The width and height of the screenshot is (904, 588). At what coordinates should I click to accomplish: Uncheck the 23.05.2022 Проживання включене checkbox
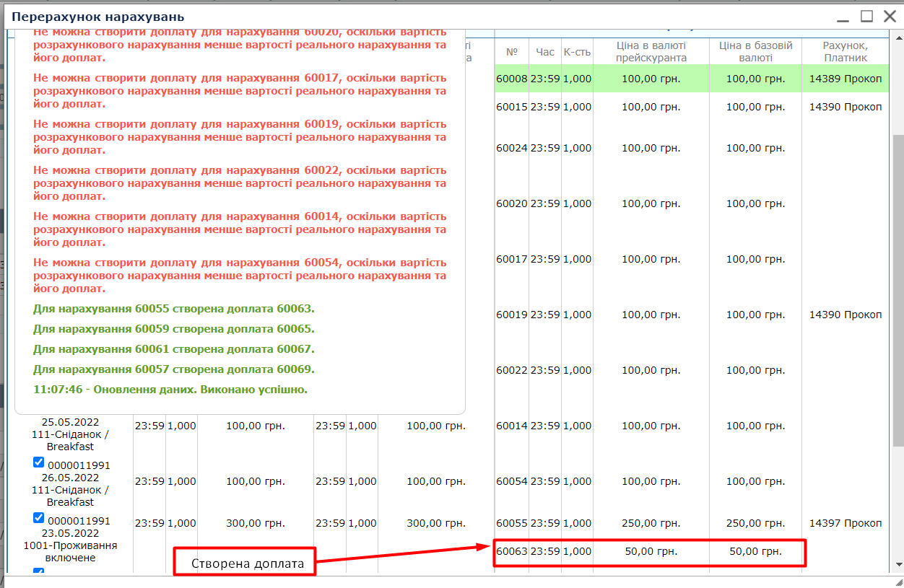point(39,518)
